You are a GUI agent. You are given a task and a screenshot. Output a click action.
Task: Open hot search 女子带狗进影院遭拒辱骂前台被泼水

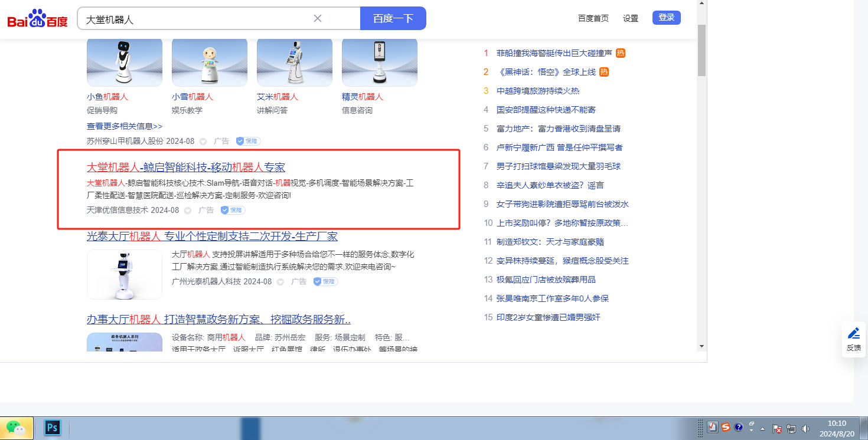563,204
